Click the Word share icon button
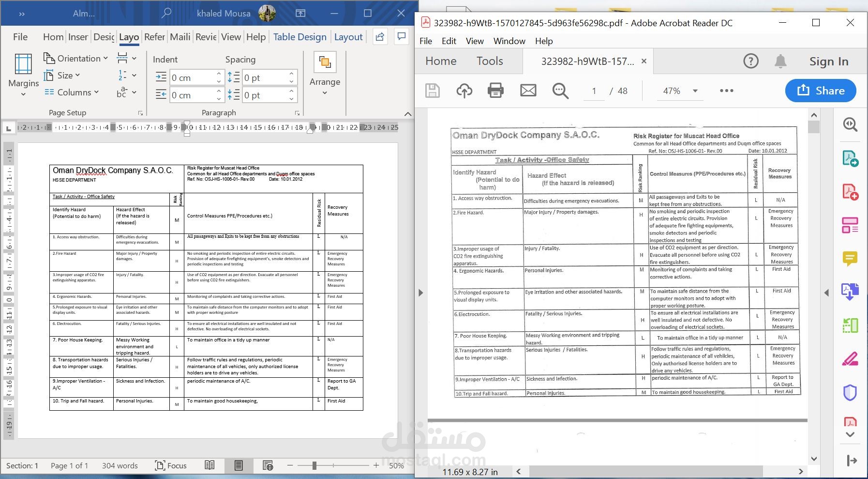This screenshot has height=479, width=868. pos(380,37)
